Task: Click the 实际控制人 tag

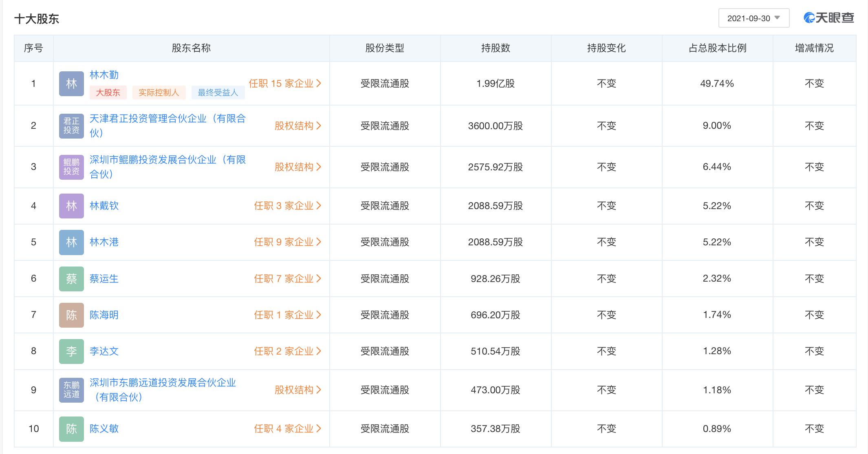Action: (159, 93)
